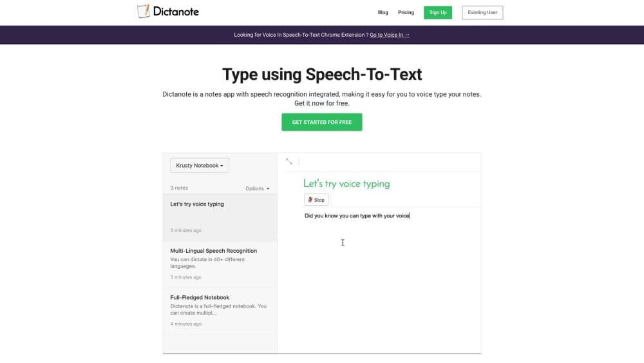Screen dimensions: 644x363
Task: Follow the Go to Voice In link
Action: pyautogui.click(x=390, y=35)
